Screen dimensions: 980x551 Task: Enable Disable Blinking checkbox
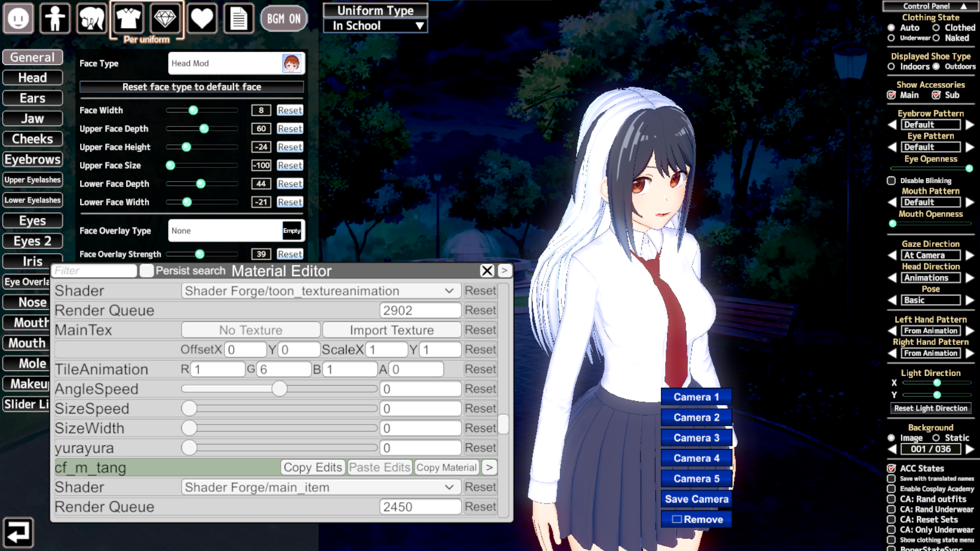(891, 181)
